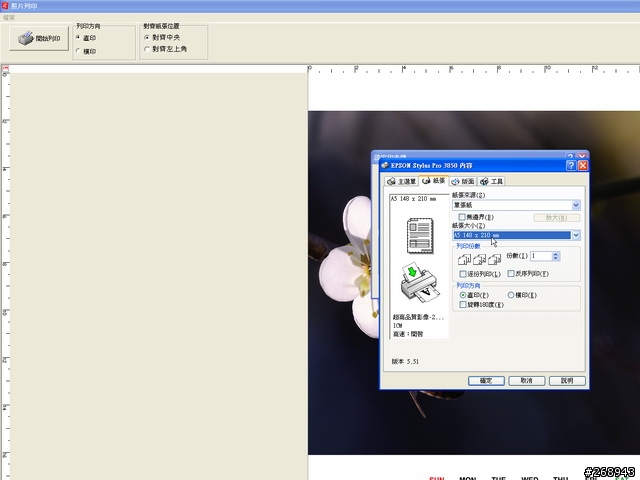
Task: Click the ICM text in settings summary
Action: tap(398, 326)
